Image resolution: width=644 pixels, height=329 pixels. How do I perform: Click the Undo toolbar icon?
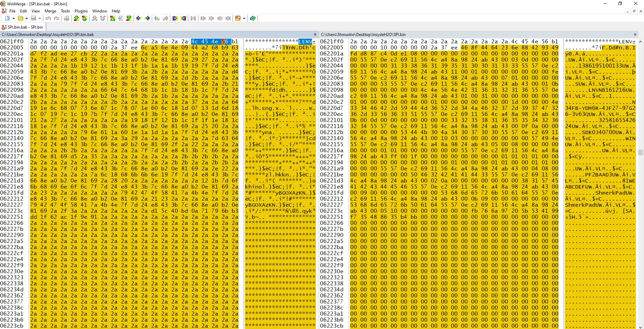(x=48, y=18)
